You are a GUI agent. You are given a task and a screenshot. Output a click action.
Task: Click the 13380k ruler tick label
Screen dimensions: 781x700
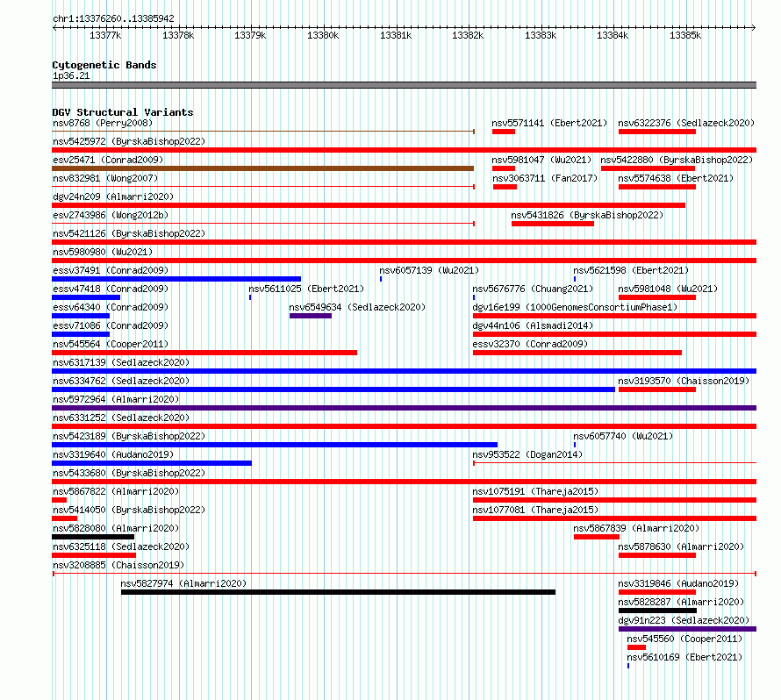[x=323, y=35]
